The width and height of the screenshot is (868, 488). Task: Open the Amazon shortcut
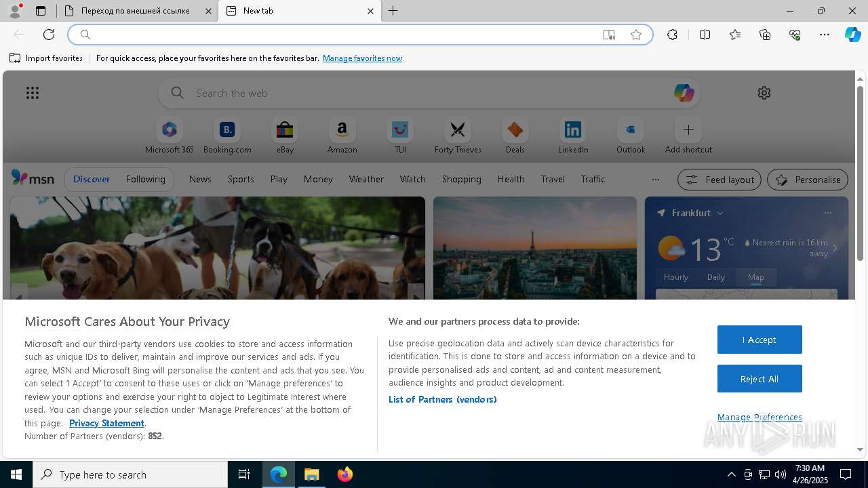pyautogui.click(x=342, y=136)
